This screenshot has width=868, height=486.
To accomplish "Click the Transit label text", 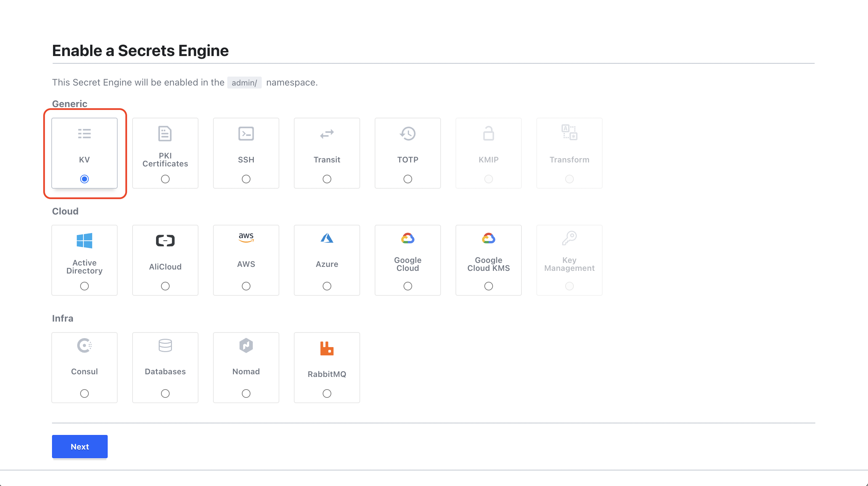I will point(327,160).
